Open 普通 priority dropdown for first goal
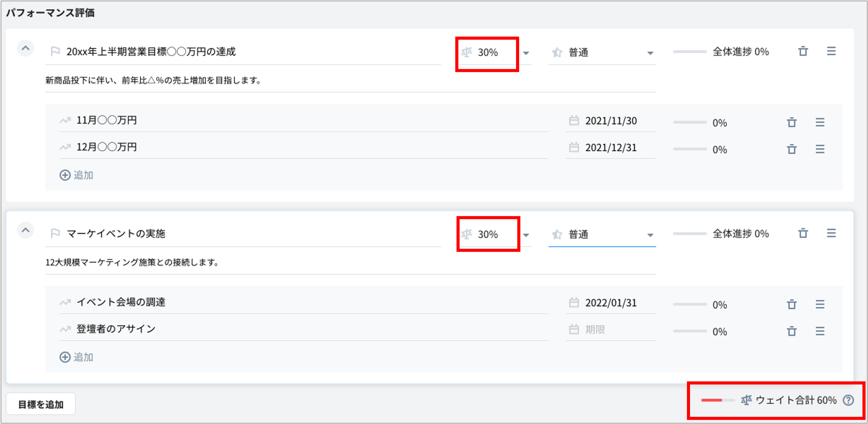Viewport: 868px width, 424px height. click(x=650, y=53)
